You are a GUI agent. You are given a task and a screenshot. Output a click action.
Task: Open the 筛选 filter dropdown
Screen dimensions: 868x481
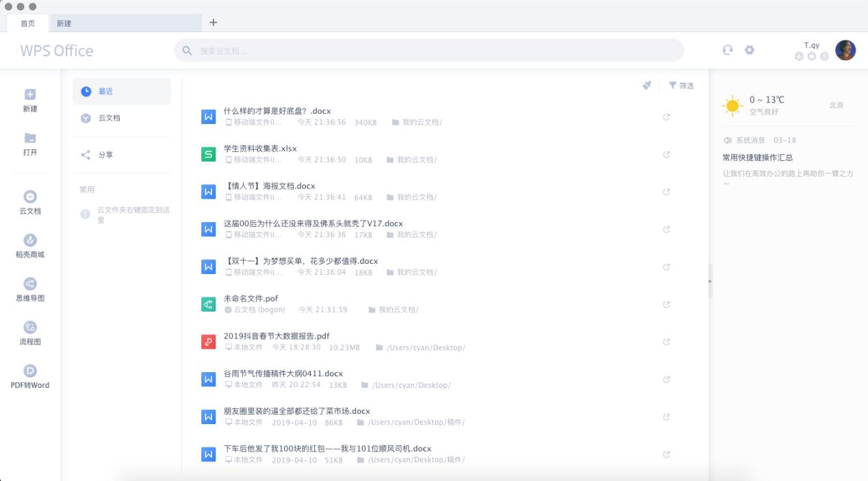coord(680,86)
